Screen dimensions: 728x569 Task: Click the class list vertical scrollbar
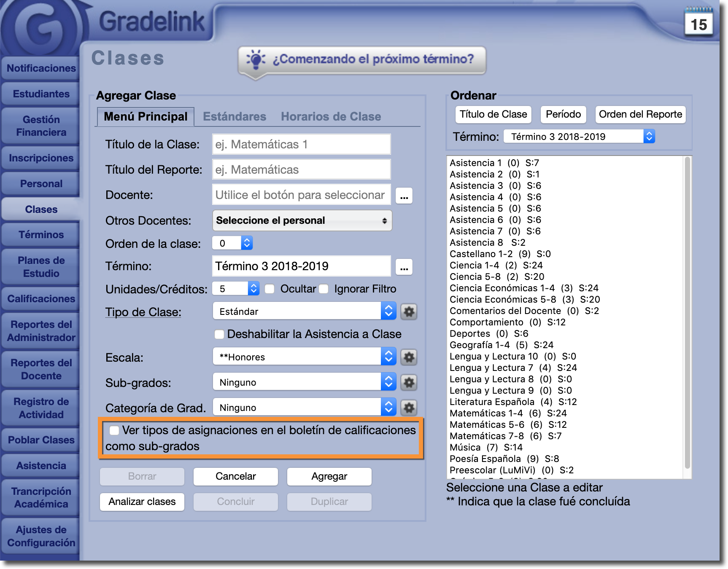pyautogui.click(x=687, y=312)
